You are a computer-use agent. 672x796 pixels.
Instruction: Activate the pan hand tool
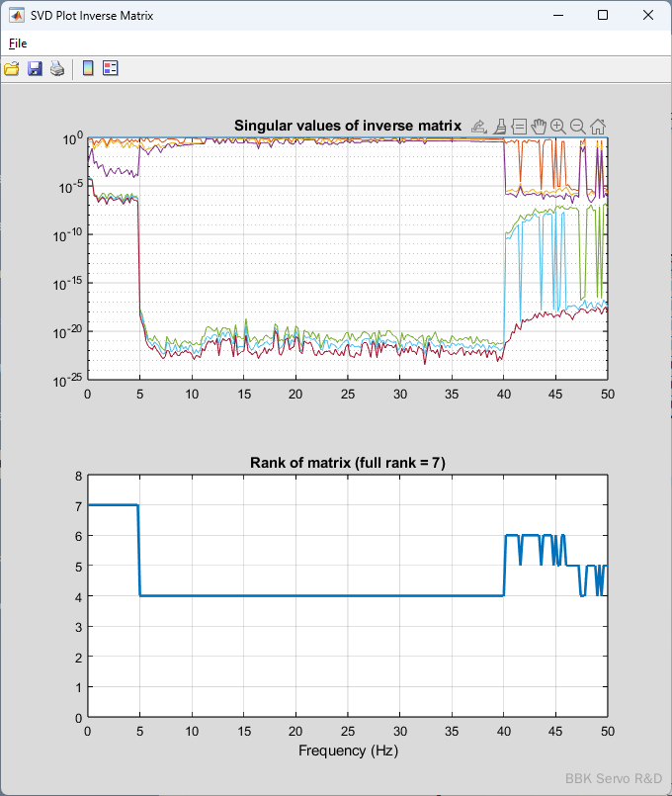pyautogui.click(x=539, y=126)
